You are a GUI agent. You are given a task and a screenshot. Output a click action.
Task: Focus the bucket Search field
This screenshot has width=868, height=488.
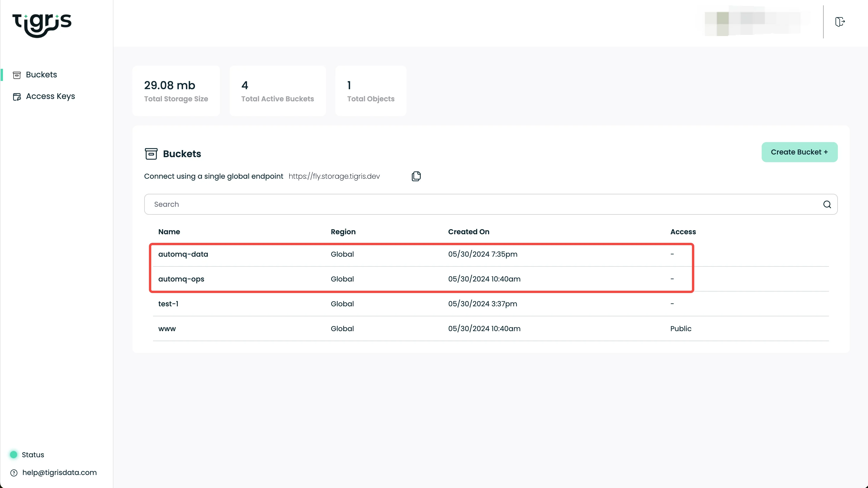[472, 204]
